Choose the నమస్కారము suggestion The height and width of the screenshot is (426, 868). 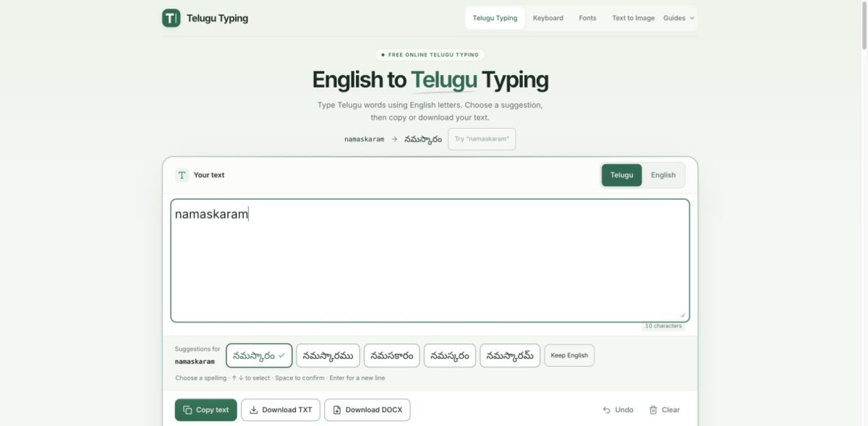coord(328,355)
